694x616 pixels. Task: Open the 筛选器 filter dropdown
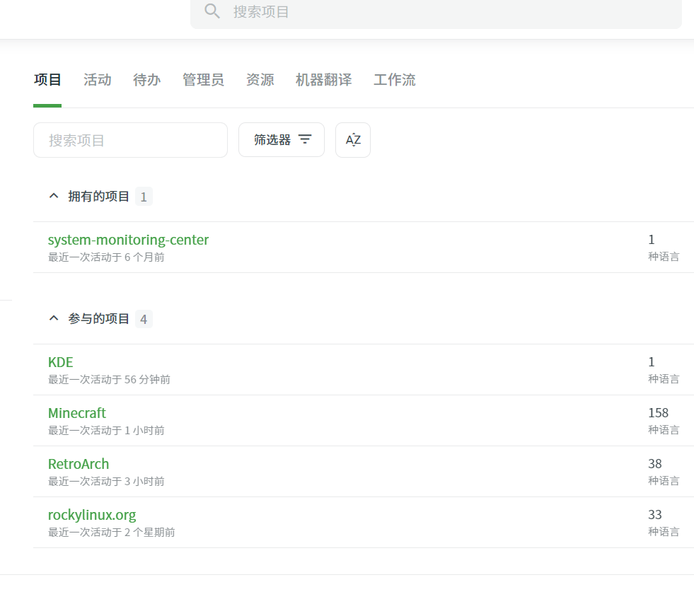tap(282, 140)
